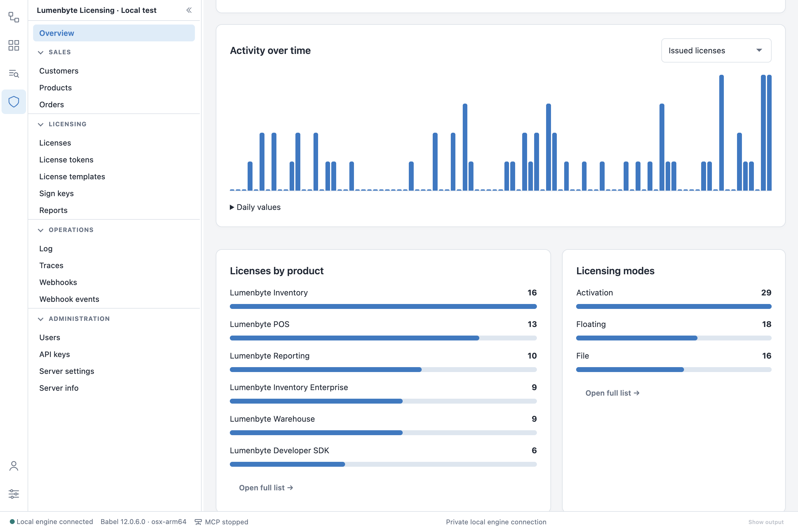Open the dashboard grid icon in the rail
The height and width of the screenshot is (532, 798).
(x=13, y=45)
